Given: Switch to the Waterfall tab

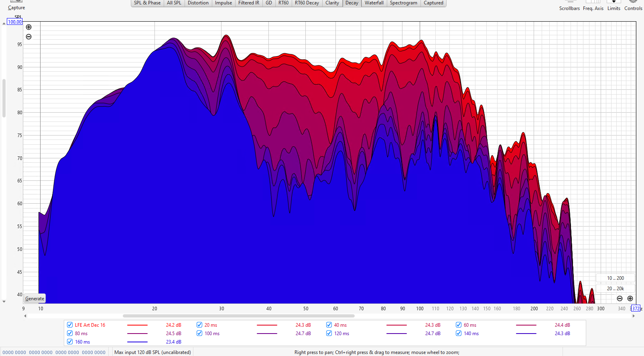Looking at the screenshot, I should coord(374,3).
